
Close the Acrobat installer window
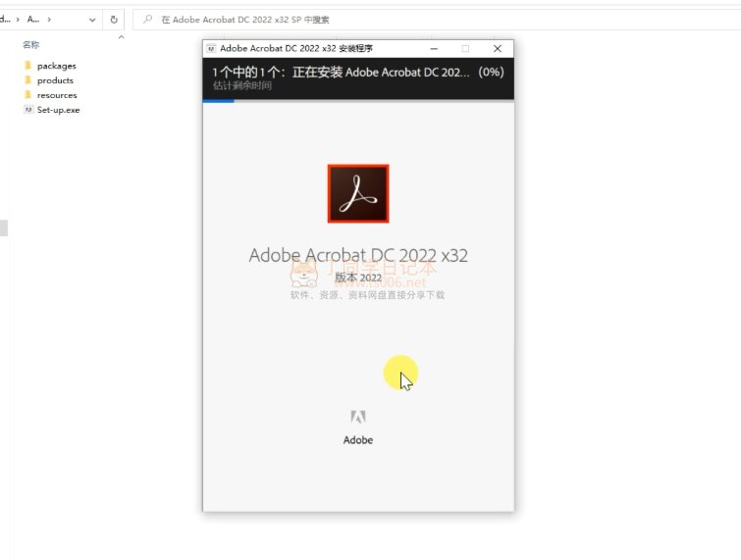(498, 49)
